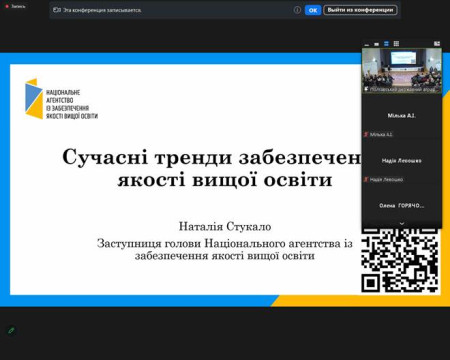Expand more participants with the down chevron
Image resolution: width=450 pixels, height=360 pixels.
point(402,224)
